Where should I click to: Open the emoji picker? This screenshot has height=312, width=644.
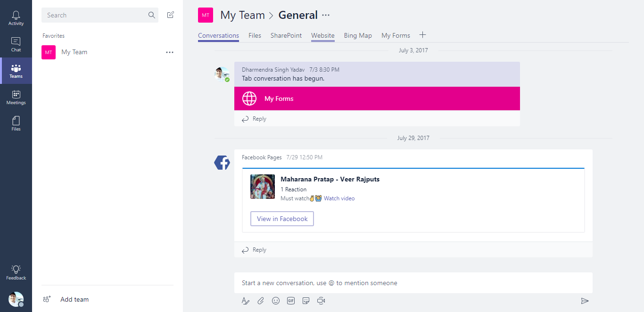(276, 301)
